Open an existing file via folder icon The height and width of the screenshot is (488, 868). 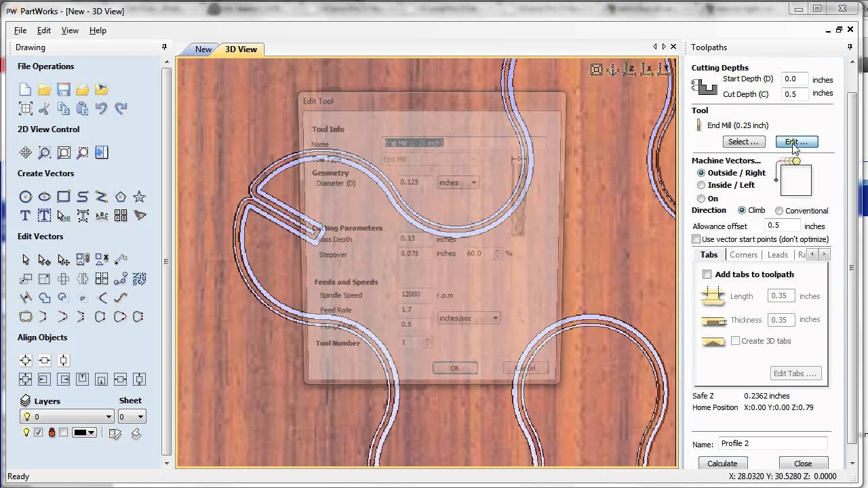(x=44, y=89)
